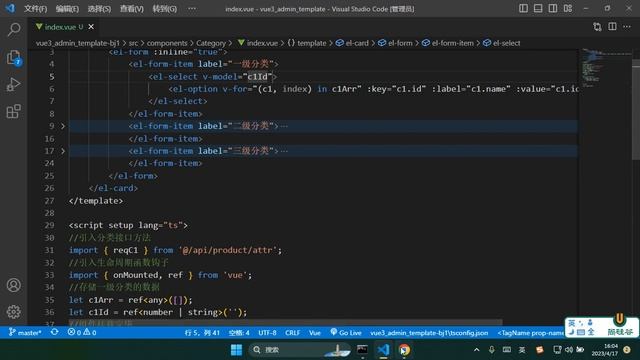The image size is (640, 360).
Task: Click TagName prop-name status item
Action: (530, 333)
